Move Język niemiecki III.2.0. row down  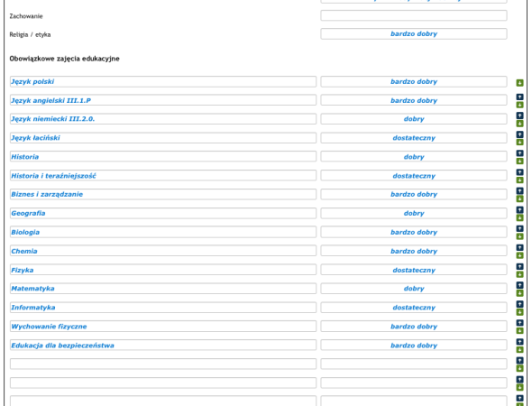pos(519,124)
